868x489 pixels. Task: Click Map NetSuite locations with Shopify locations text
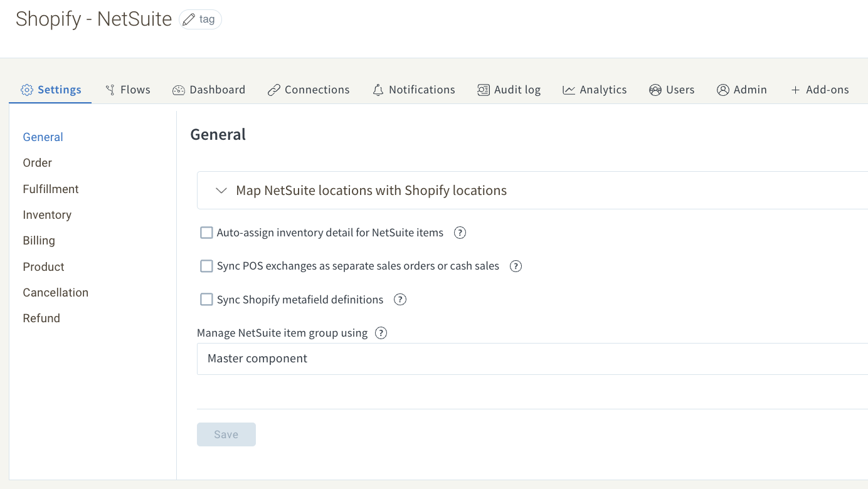[371, 191]
